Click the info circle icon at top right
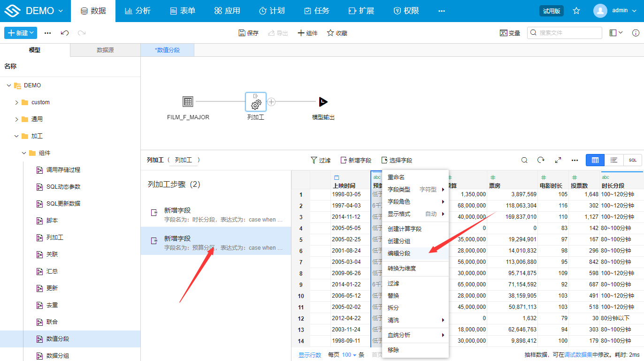The height and width of the screenshot is (361, 644). (x=636, y=33)
